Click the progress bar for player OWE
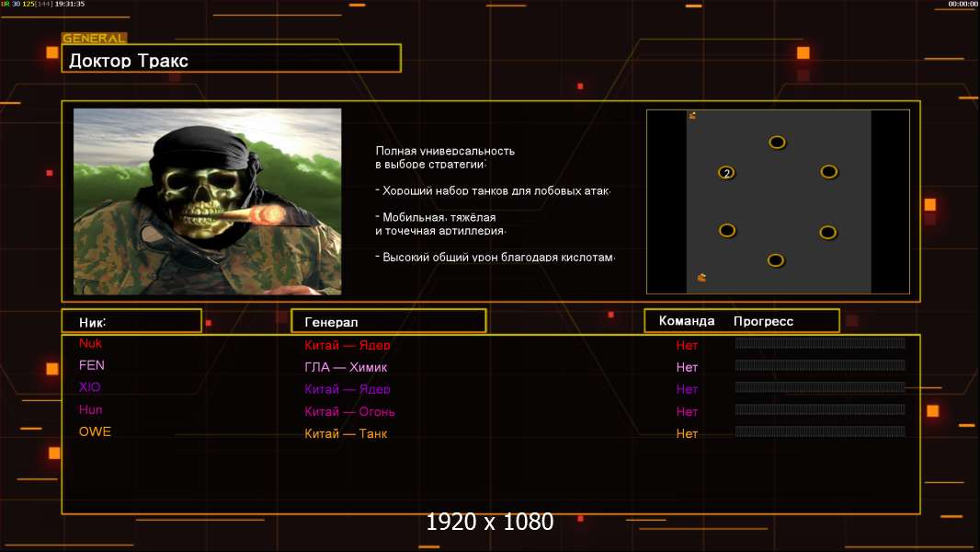980x552 pixels. [819, 432]
